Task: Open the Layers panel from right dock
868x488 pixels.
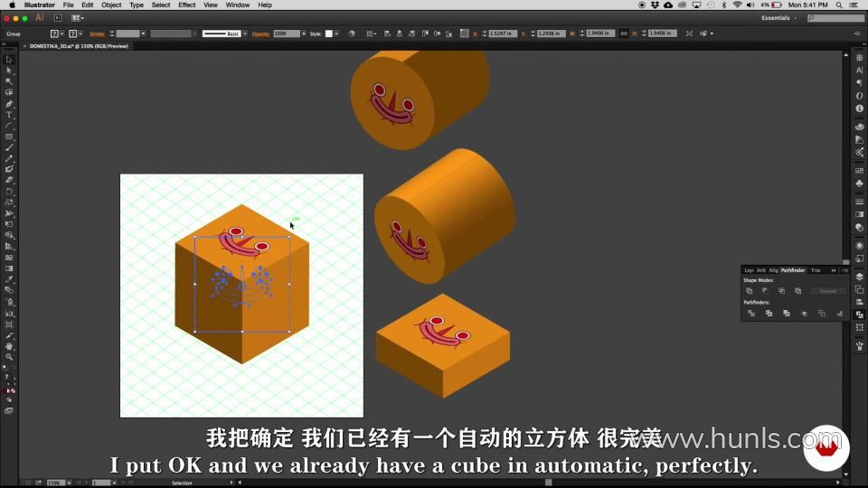Action: point(859,277)
